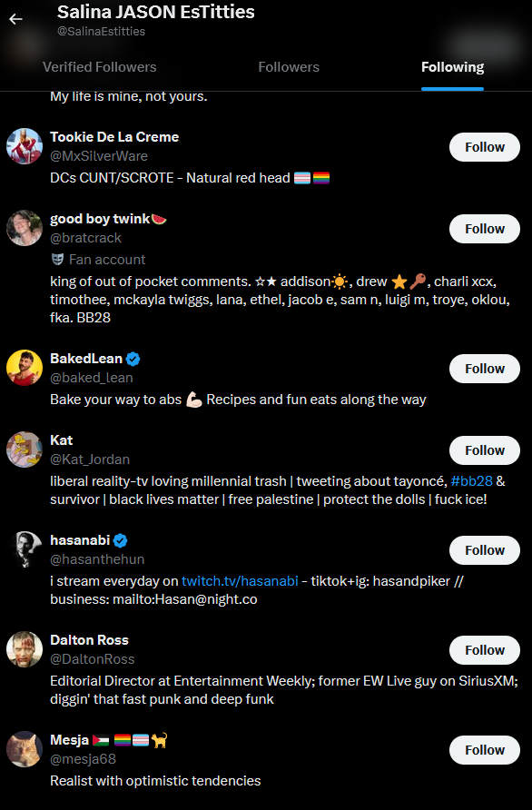This screenshot has height=810, width=532.
Task: Open Mesja's cat avatar
Action: [25, 748]
